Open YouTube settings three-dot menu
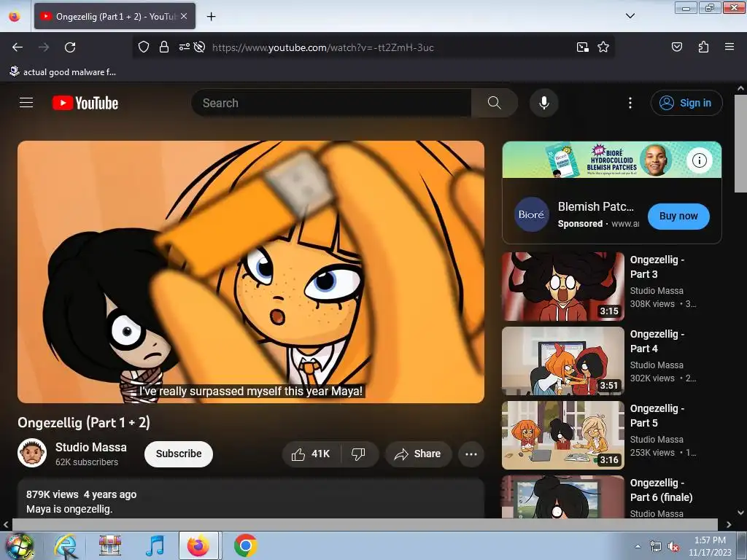 point(630,103)
